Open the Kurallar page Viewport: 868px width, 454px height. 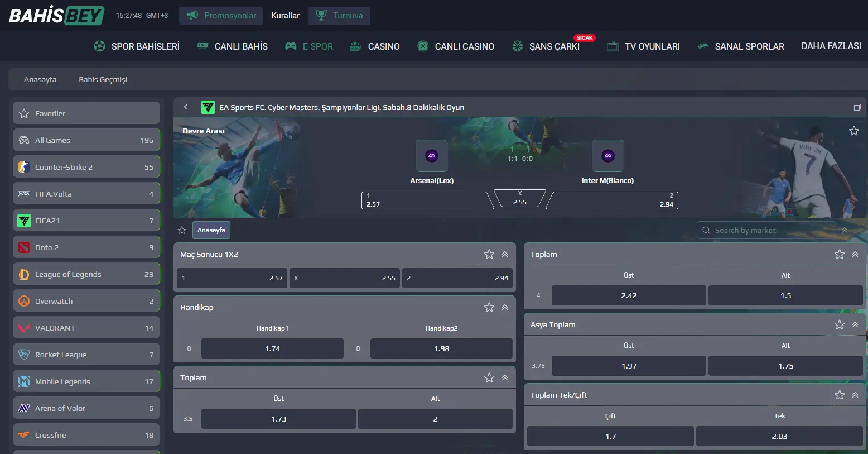coord(285,16)
